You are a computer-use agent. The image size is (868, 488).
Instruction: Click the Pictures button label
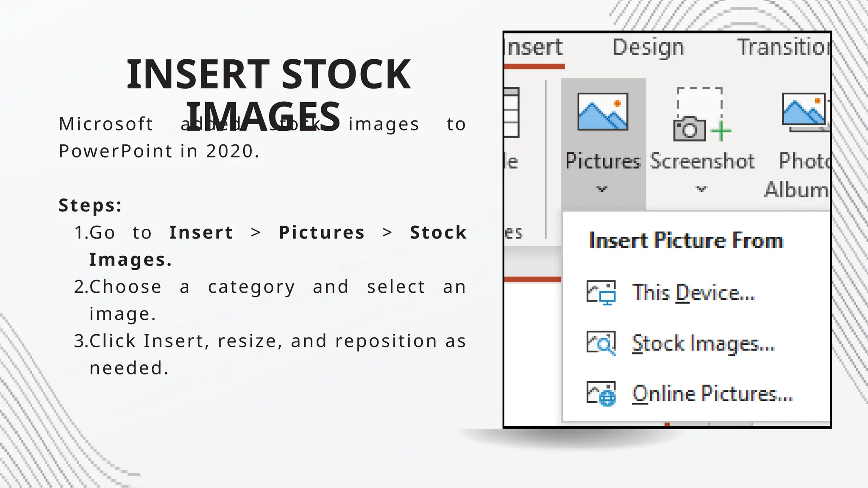pyautogui.click(x=603, y=161)
